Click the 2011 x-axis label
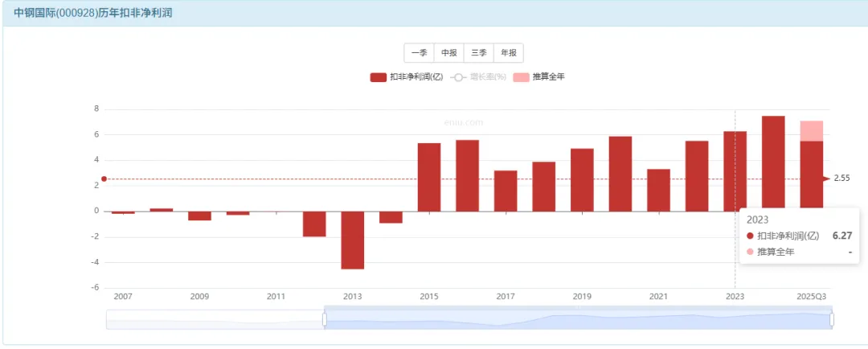 click(x=276, y=297)
